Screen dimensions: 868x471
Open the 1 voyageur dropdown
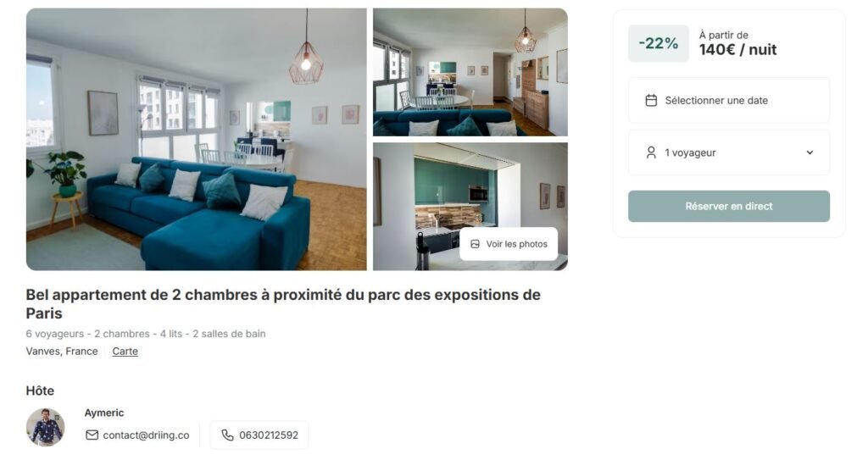[x=729, y=152]
